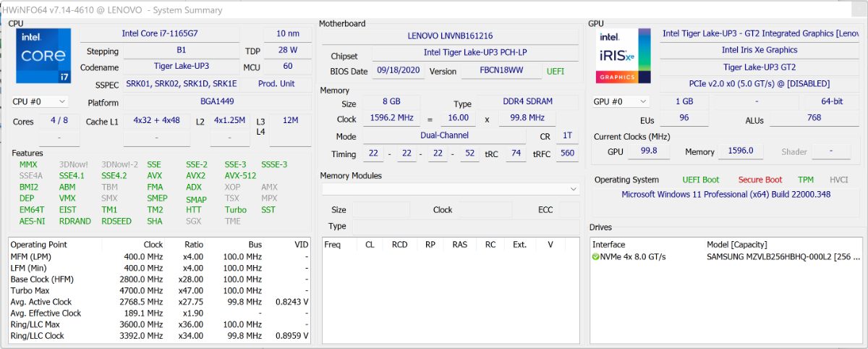Click the Freq column header in memory table
This screenshot has height=349, width=868.
[333, 245]
